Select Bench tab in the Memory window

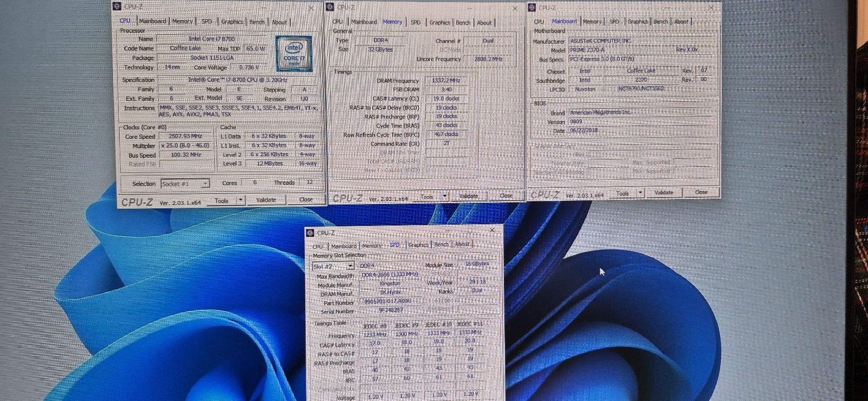[x=463, y=23]
